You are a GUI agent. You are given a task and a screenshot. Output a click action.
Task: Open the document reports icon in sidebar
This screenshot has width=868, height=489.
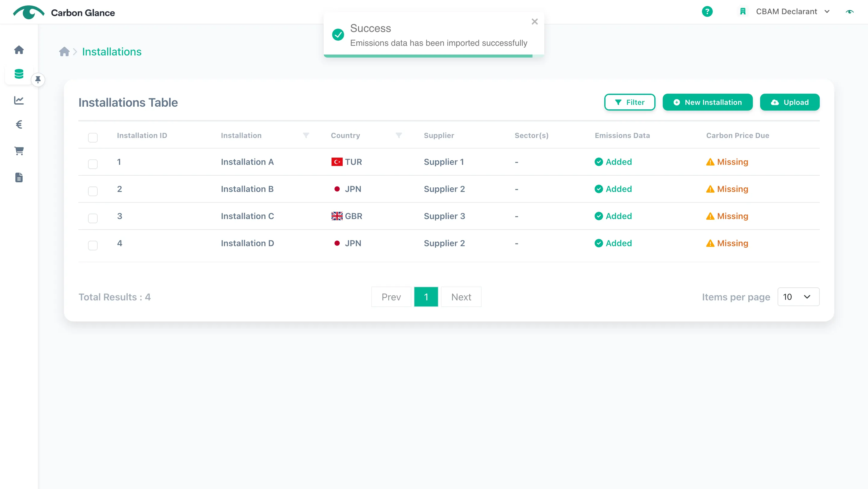(x=19, y=177)
